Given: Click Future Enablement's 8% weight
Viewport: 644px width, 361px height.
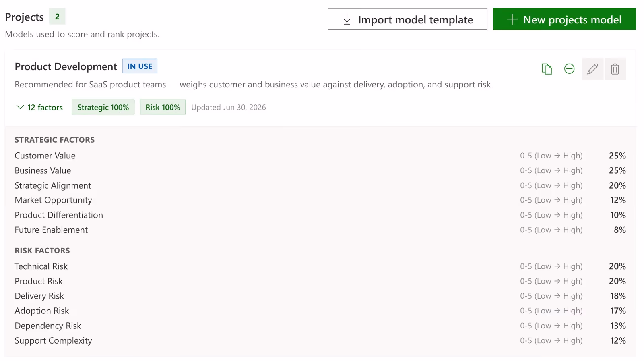Looking at the screenshot, I should click(x=620, y=230).
